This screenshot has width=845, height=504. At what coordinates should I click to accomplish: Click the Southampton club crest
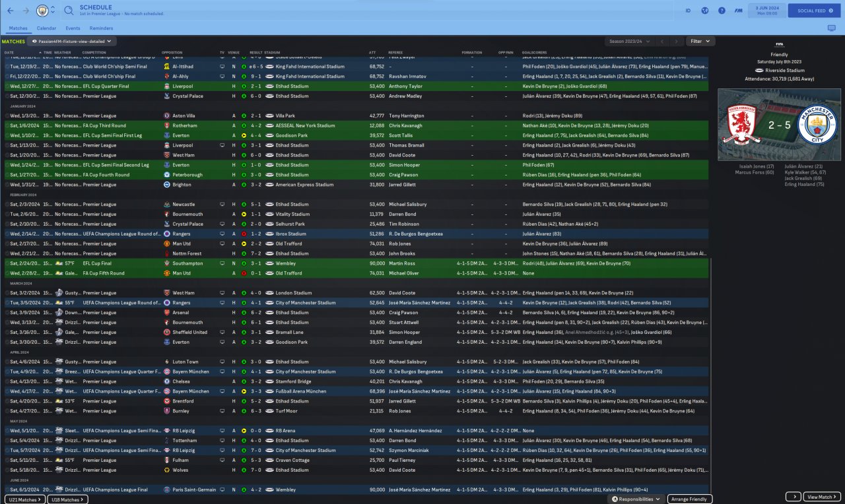coord(166,263)
